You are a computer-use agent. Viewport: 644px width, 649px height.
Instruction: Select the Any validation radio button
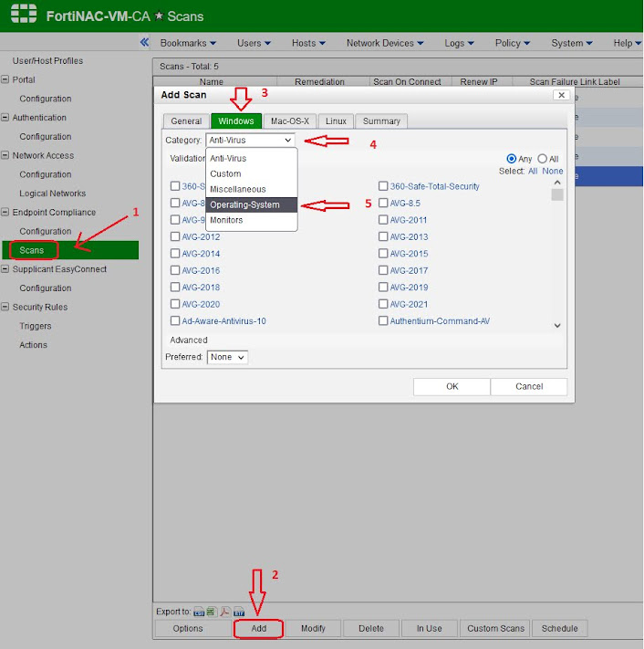coord(511,159)
